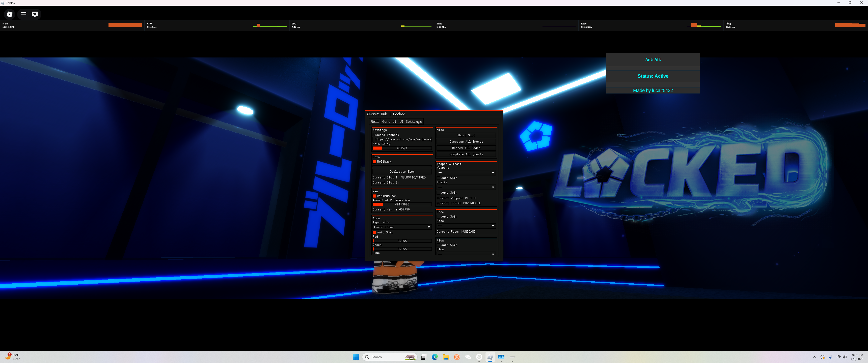The height and width of the screenshot is (363, 868).
Task: Open the Type Color dropdown
Action: 402,227
